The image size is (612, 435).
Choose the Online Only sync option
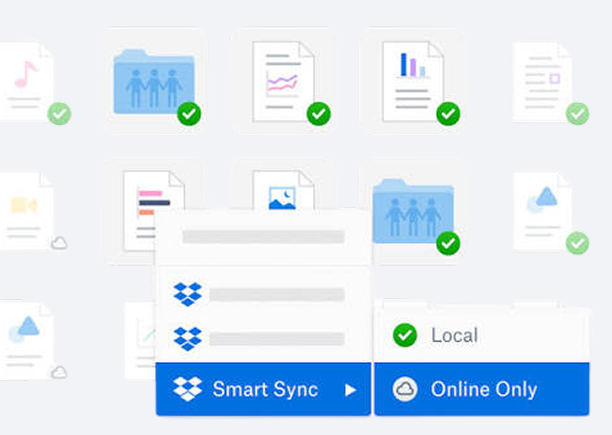coord(482,389)
